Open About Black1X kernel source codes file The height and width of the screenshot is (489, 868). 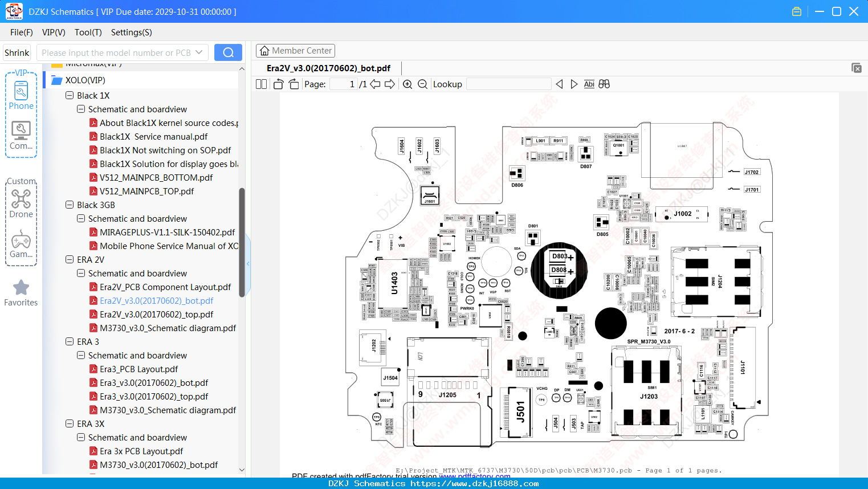(x=169, y=123)
